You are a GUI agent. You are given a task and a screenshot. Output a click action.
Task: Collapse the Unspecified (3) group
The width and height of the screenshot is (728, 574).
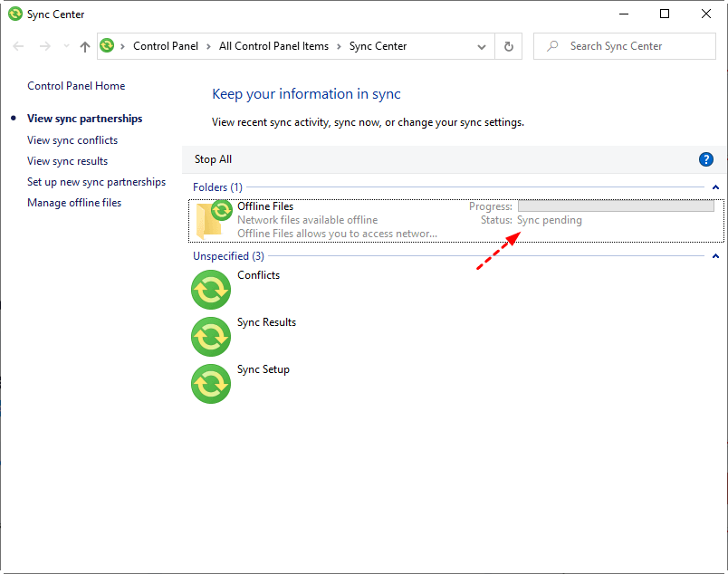pos(715,256)
